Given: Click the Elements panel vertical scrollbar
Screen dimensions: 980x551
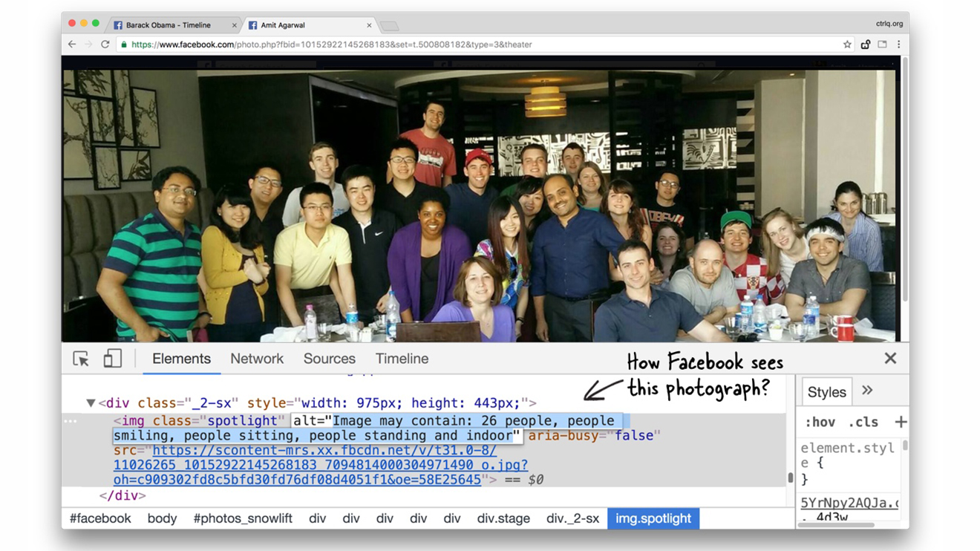Looking at the screenshot, I should pyautogui.click(x=790, y=479).
